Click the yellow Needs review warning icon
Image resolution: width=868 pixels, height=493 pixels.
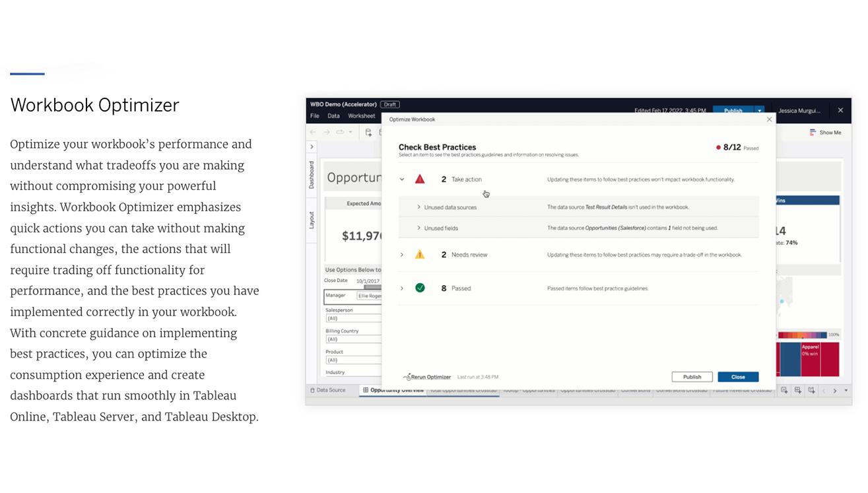[420, 254]
